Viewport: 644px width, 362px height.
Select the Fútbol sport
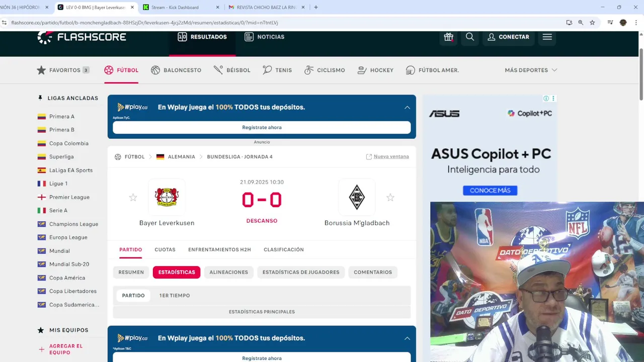tap(121, 70)
